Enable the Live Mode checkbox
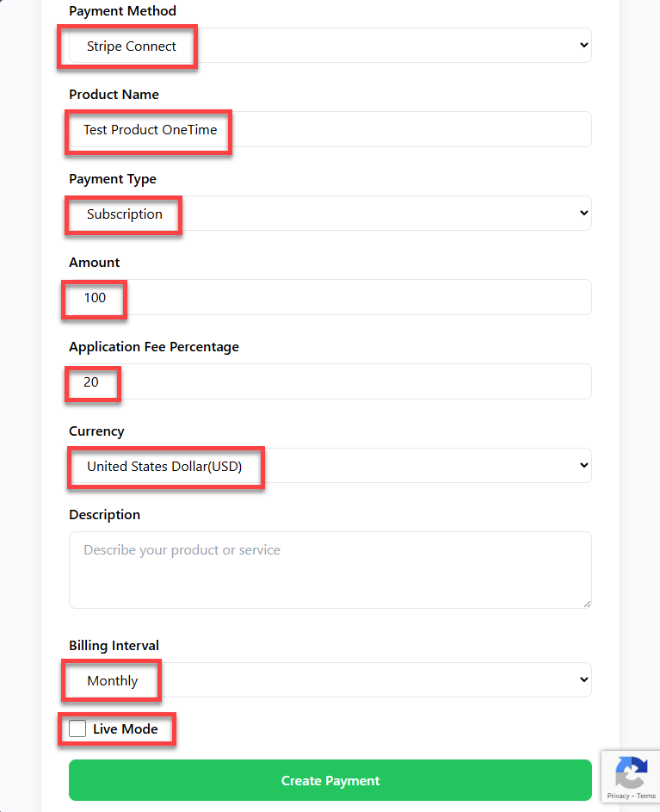 pos(77,729)
